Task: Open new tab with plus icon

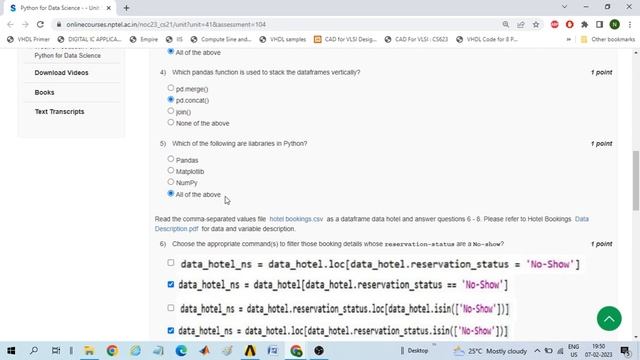Action: (x=126, y=8)
